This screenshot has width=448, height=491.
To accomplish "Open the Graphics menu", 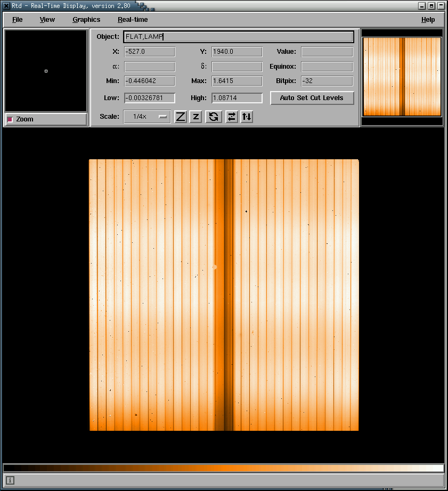I will [86, 20].
